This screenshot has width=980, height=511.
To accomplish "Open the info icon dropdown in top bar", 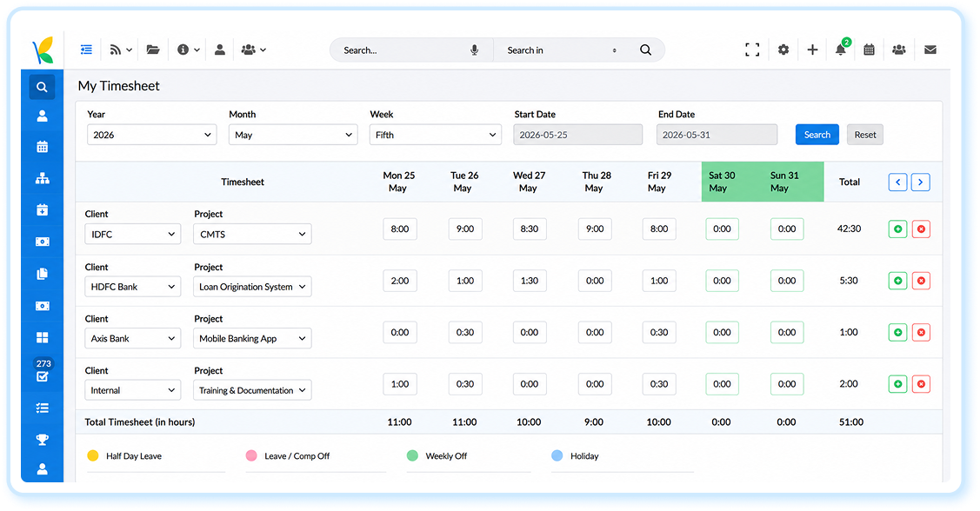I will pyautogui.click(x=188, y=50).
